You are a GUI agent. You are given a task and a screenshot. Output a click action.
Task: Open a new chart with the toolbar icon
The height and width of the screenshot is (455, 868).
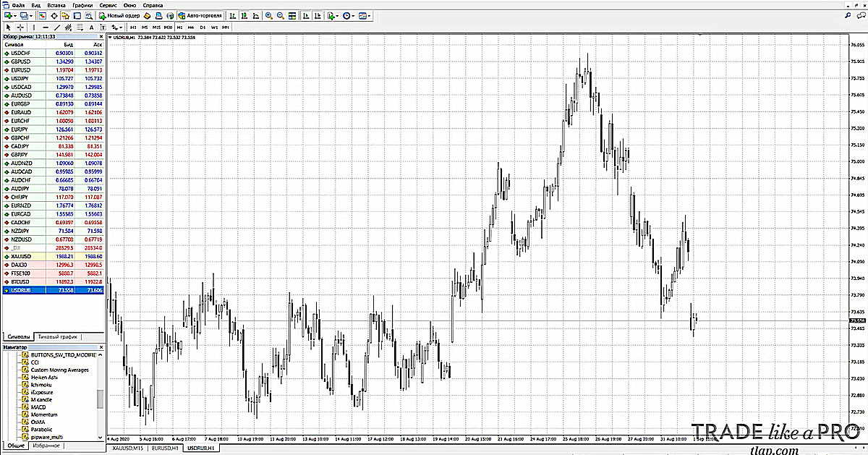coord(7,15)
